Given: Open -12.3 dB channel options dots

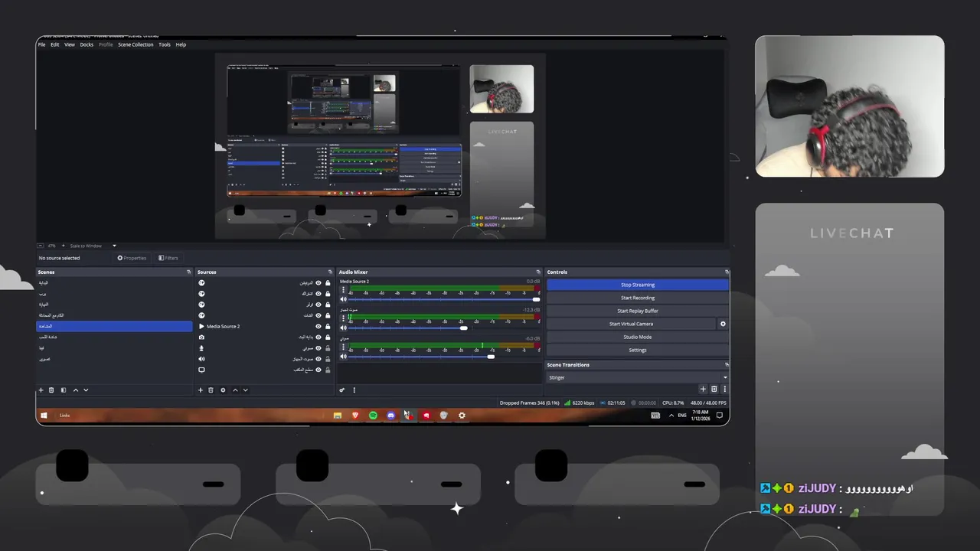Looking at the screenshot, I should coord(343,318).
